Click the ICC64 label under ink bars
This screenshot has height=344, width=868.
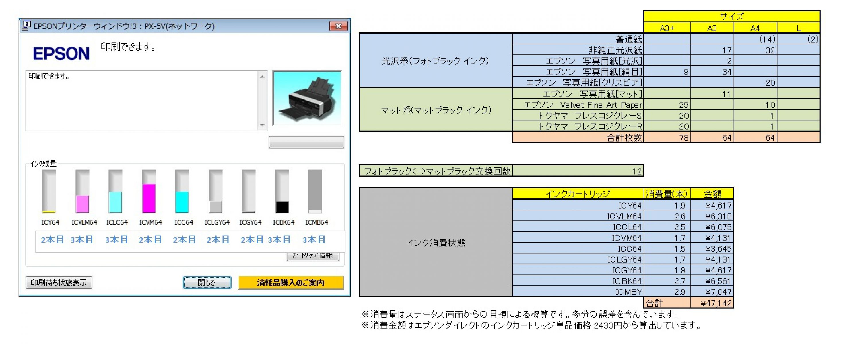coord(184,222)
